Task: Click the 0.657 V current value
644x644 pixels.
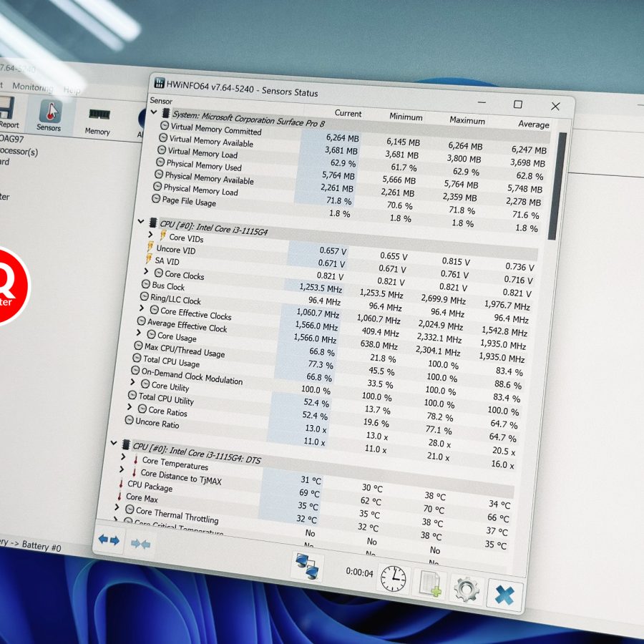Action: tap(333, 251)
